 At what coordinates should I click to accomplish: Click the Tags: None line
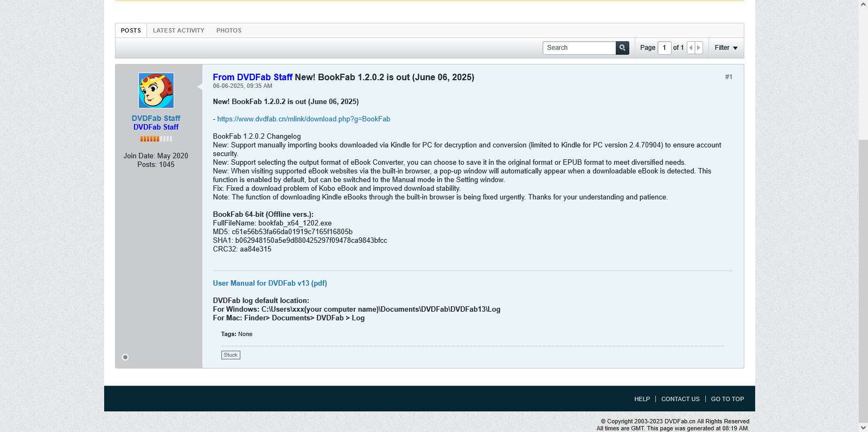(x=237, y=334)
